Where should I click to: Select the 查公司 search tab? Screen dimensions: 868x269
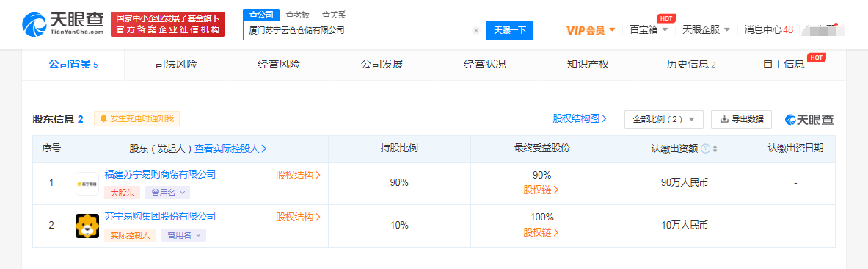pyautogui.click(x=260, y=15)
